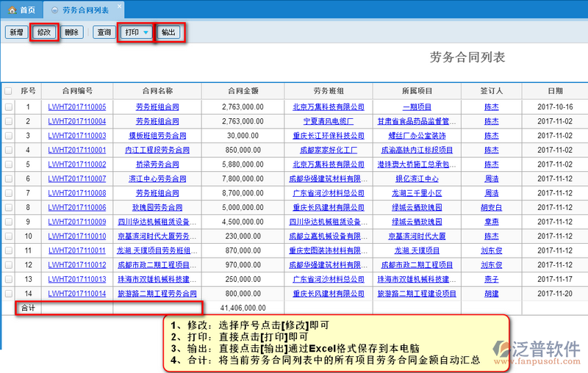
Task: Open contract link LWHT2017110014
Action: (x=76, y=293)
